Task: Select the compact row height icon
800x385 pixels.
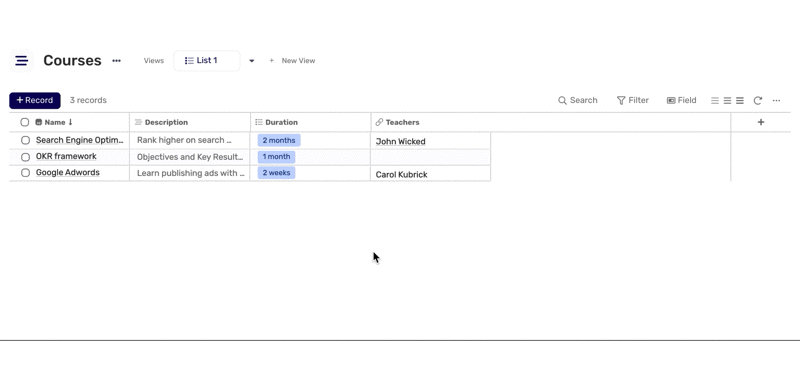Action: pyautogui.click(x=715, y=100)
